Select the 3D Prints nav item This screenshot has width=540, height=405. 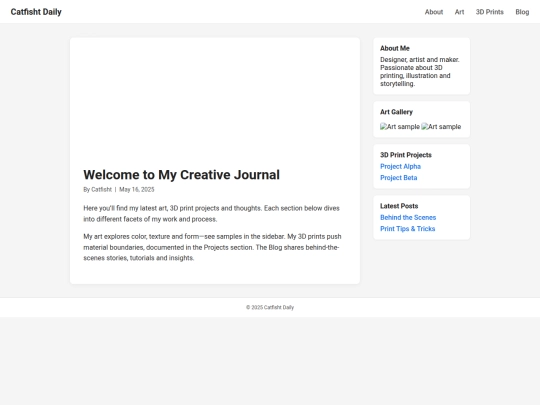click(490, 12)
